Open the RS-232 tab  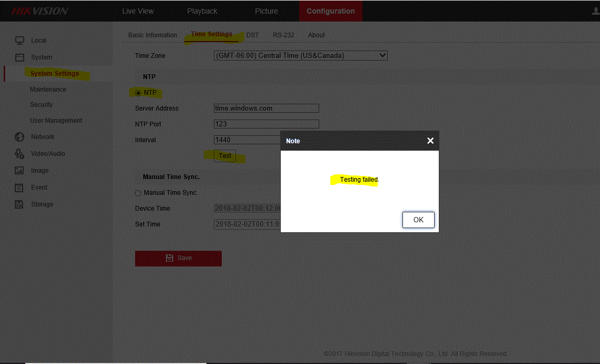pos(283,35)
